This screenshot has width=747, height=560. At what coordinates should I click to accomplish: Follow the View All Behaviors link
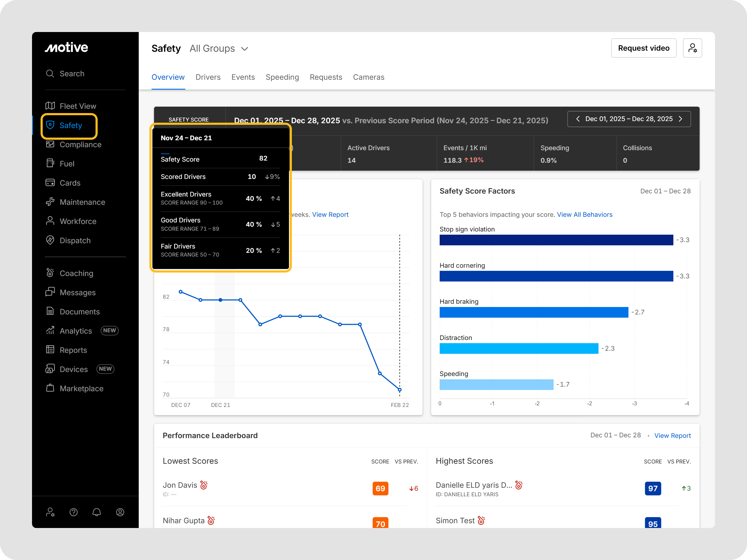pos(584,215)
